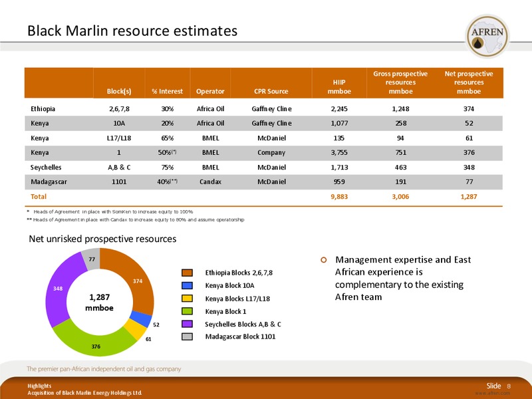The height and width of the screenshot is (399, 532).
Task: Click gross resources value 1,248
Action: tap(401, 109)
